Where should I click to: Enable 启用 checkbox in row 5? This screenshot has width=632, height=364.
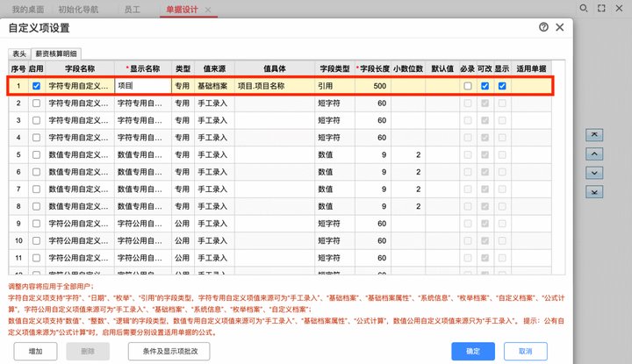36,154
